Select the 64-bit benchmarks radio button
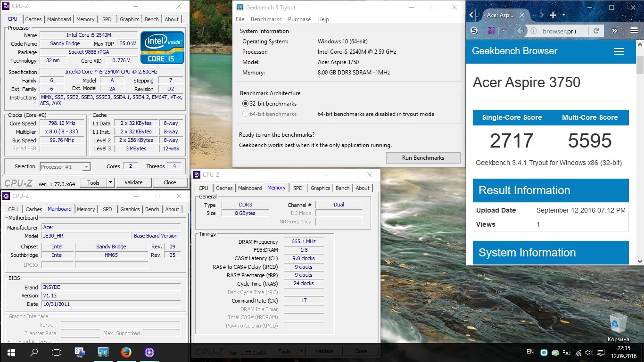This screenshot has height=362, width=644. 245,114
